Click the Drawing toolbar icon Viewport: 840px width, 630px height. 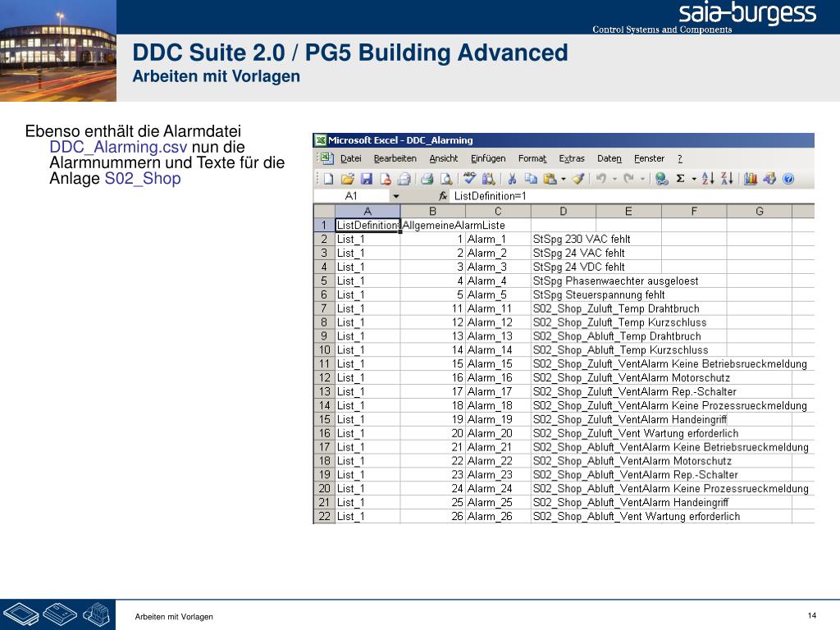tap(769, 179)
